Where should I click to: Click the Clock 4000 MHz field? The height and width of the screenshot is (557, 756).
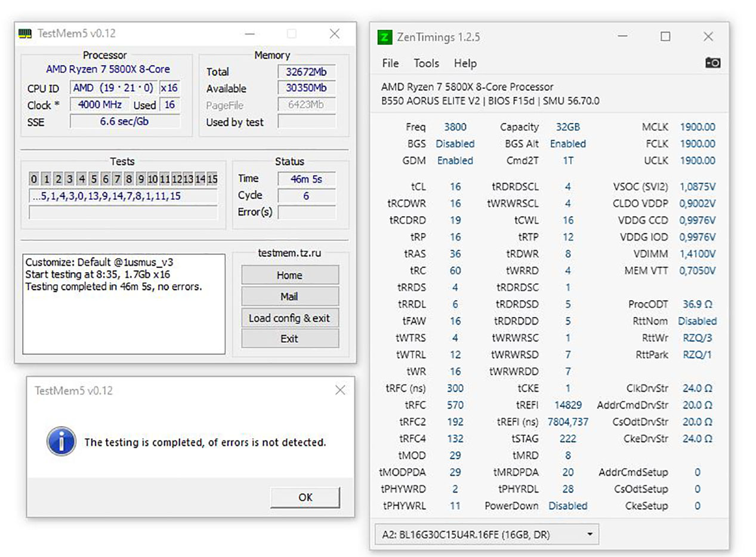pos(100,105)
